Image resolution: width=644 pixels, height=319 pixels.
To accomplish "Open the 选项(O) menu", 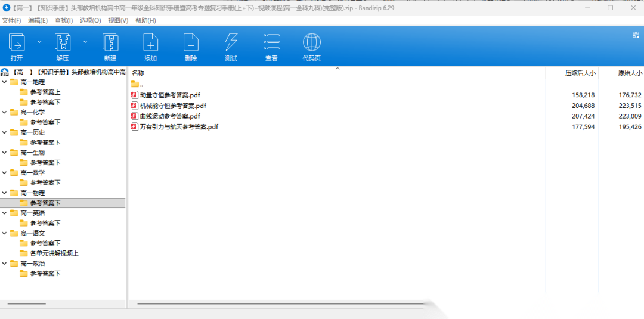I will tap(90, 20).
